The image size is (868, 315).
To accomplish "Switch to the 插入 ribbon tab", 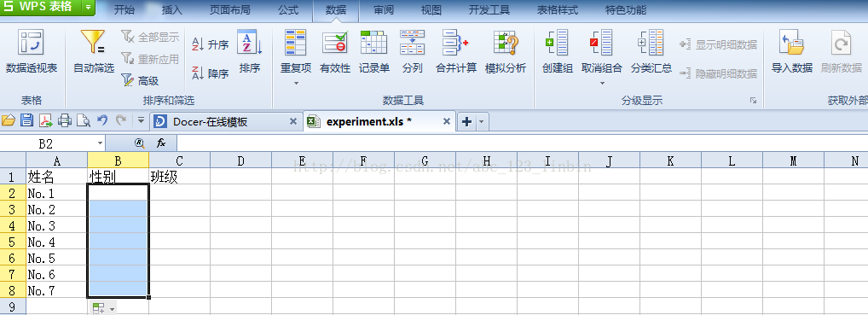I will 171,10.
